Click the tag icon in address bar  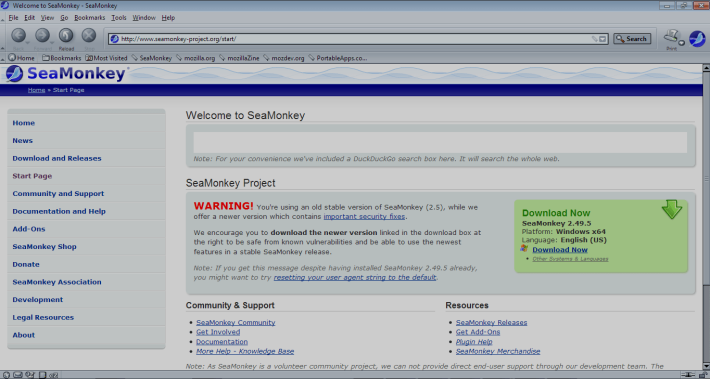click(x=594, y=39)
